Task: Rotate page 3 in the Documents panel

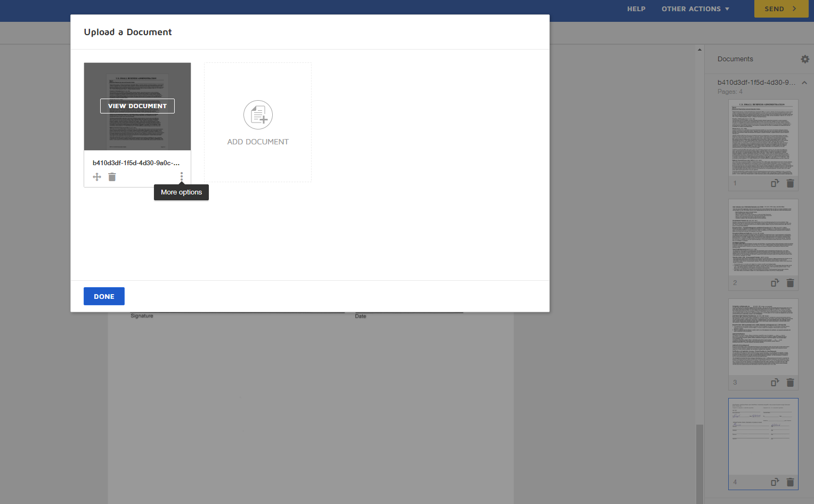Action: click(775, 383)
